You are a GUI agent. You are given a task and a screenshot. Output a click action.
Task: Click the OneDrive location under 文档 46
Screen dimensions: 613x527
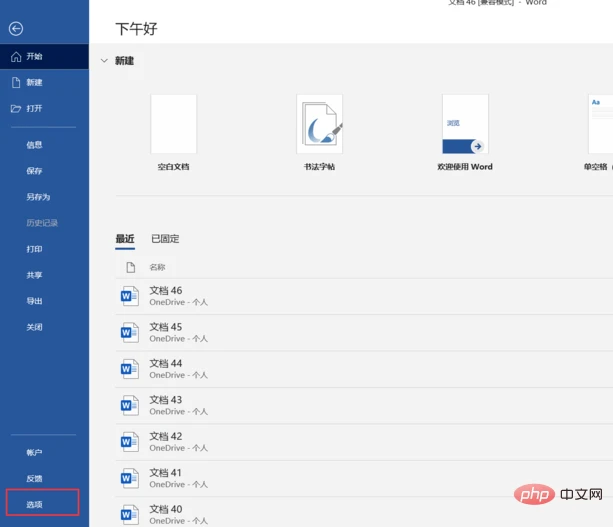point(178,302)
